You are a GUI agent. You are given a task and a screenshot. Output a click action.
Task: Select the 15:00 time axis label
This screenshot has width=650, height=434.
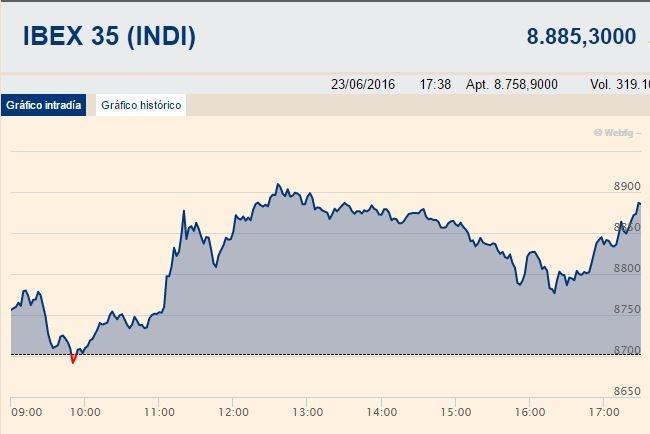456,412
